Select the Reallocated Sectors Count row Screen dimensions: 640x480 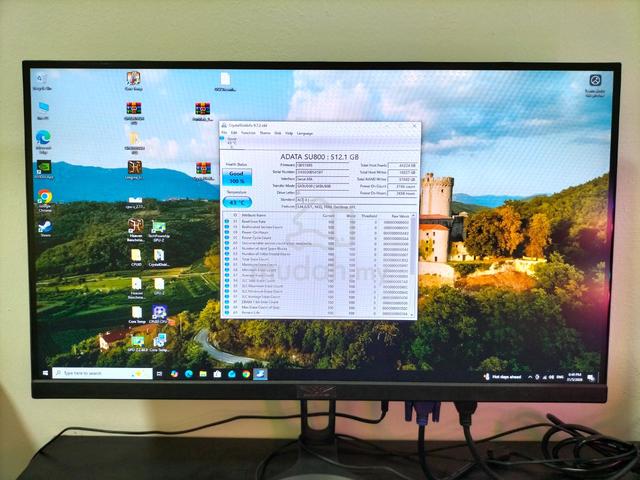[x=318, y=227]
